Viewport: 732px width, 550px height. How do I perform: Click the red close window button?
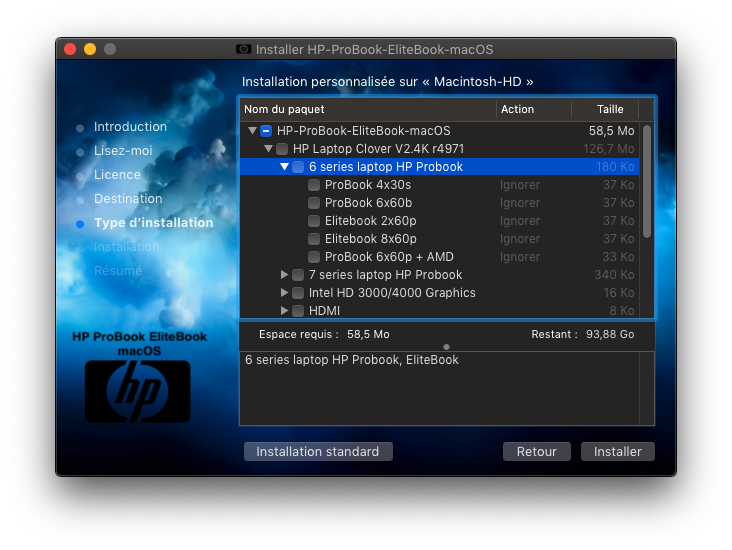[x=70, y=49]
